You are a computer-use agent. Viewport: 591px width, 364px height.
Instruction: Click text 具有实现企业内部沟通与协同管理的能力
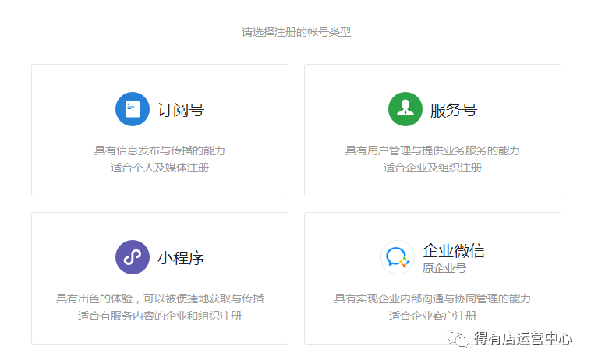tap(433, 299)
